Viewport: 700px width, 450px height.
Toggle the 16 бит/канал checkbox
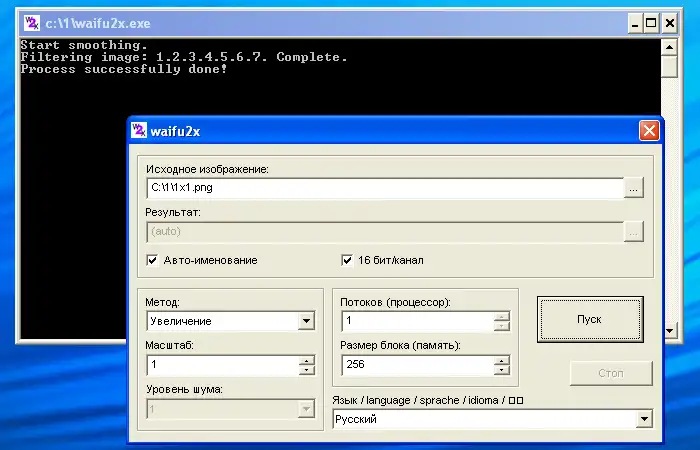347,260
